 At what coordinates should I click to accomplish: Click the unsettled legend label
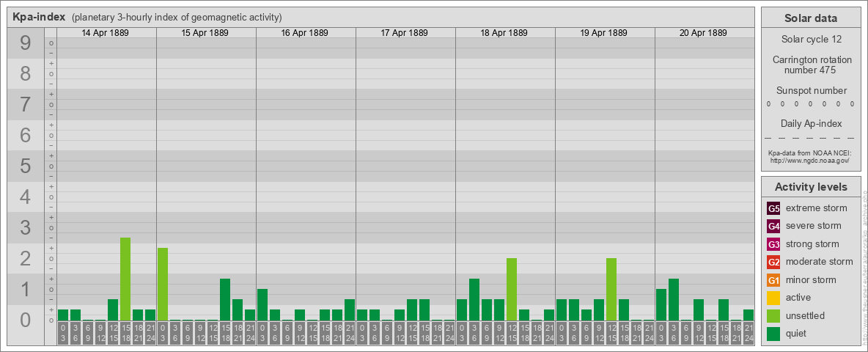coord(805,315)
